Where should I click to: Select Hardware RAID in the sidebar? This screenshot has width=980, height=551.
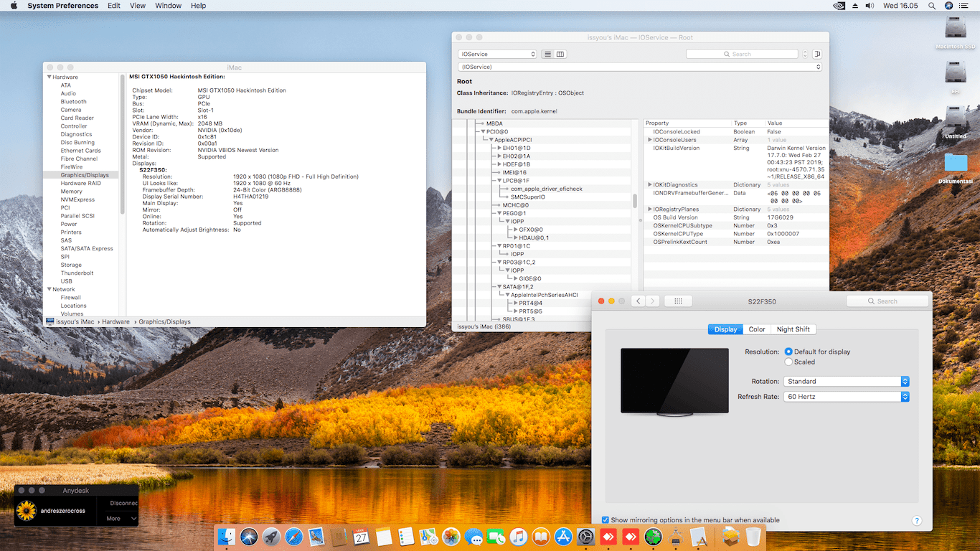pos(80,184)
